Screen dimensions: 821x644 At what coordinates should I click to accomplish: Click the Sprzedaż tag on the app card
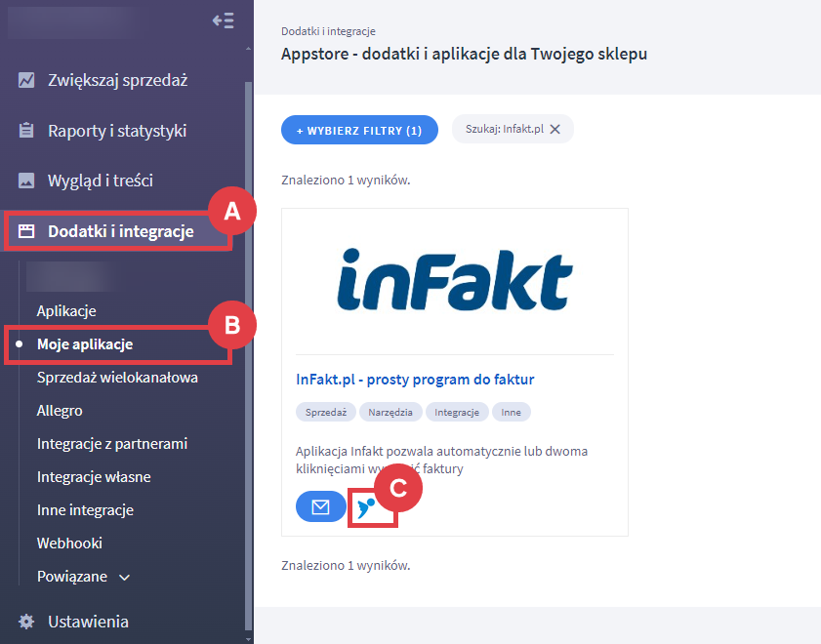point(326,413)
